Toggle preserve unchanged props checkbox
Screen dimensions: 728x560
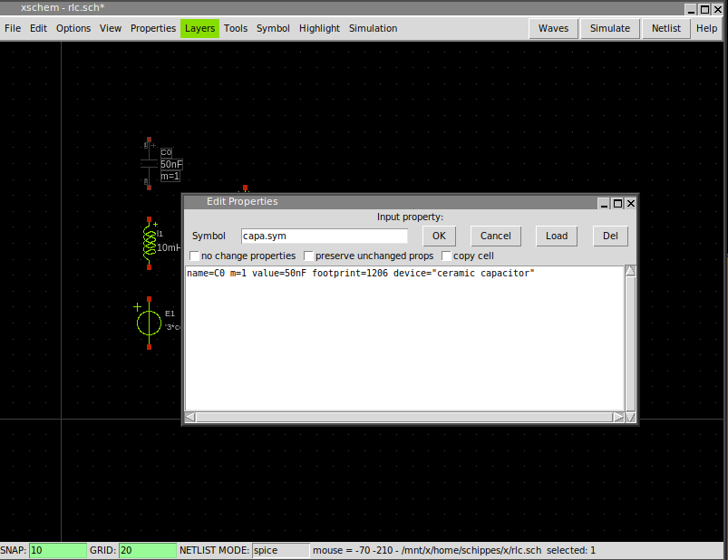coord(309,256)
